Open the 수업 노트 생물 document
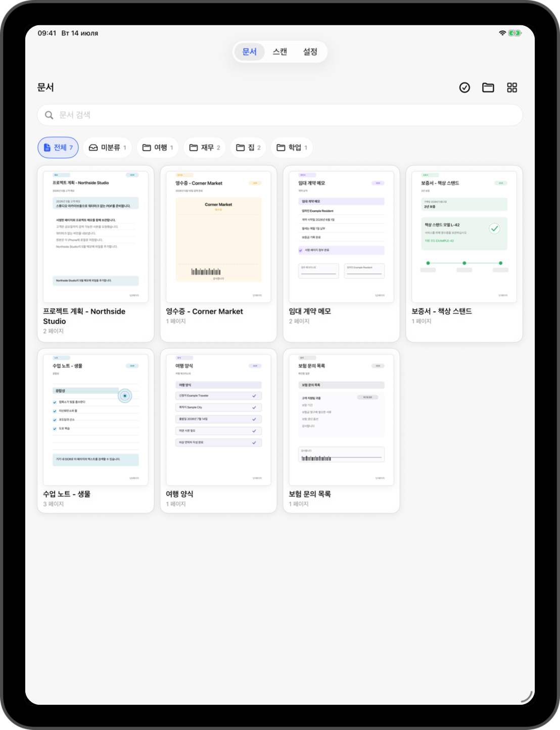Screen dimensions: 560x730 [x=96, y=430]
